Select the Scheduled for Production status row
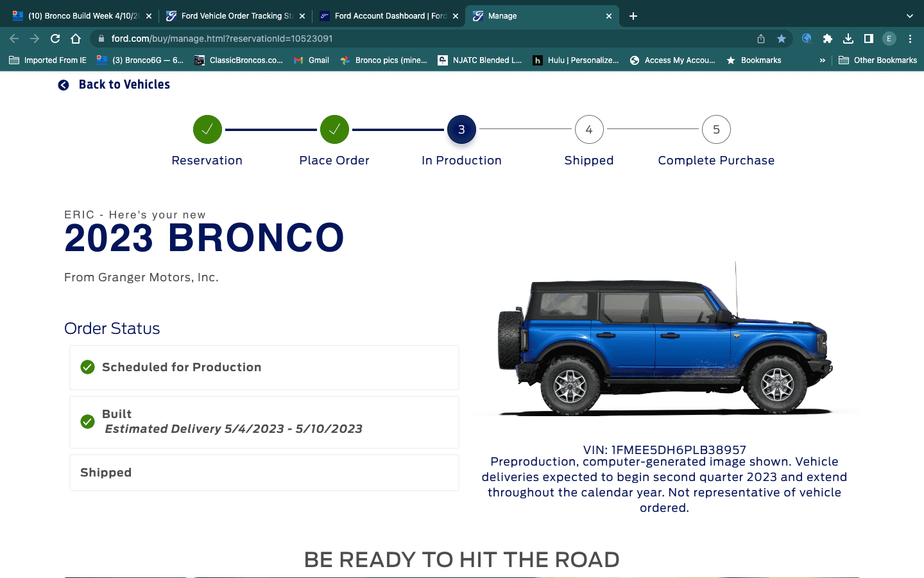This screenshot has width=924, height=578. (264, 367)
